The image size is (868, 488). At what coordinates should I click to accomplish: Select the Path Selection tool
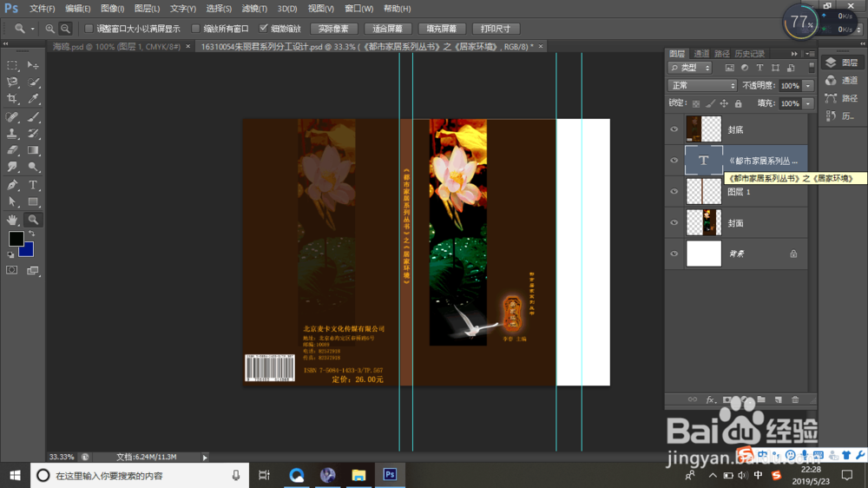(x=11, y=202)
